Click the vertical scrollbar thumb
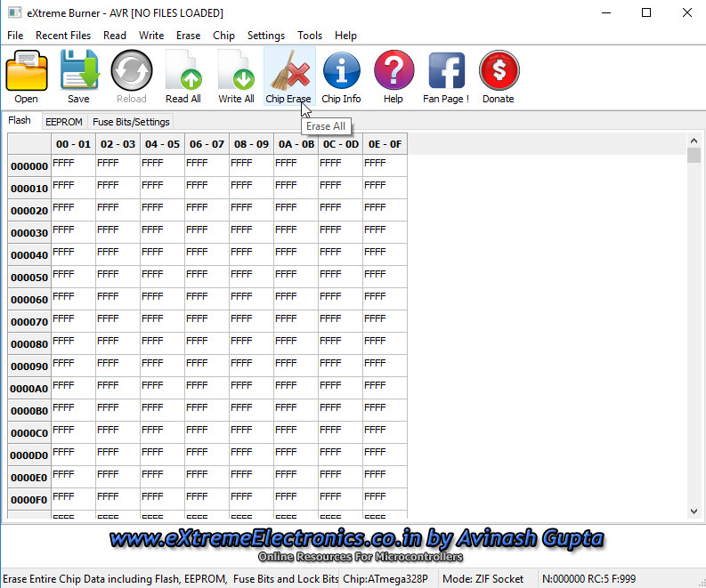The image size is (706, 588). 694,155
